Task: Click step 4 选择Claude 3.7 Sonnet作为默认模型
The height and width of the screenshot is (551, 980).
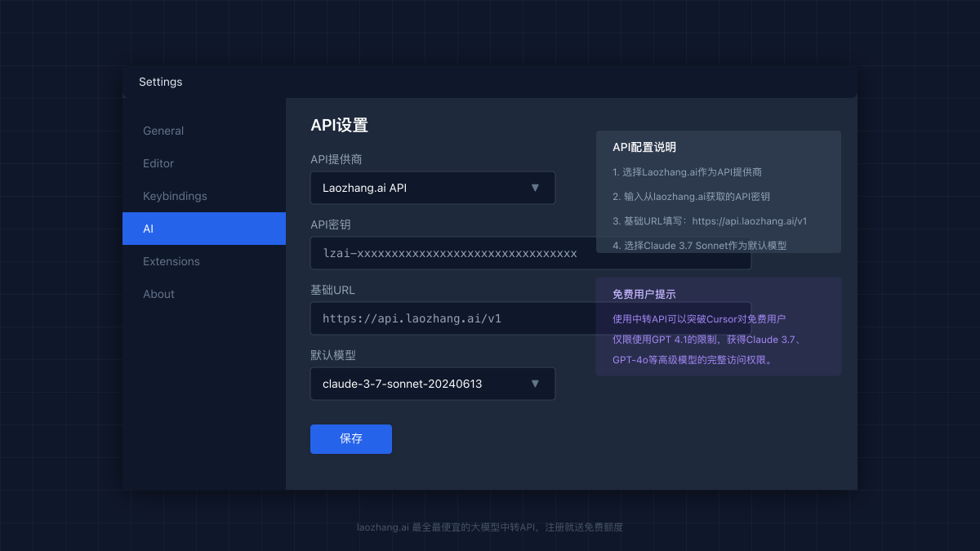Action: point(700,246)
